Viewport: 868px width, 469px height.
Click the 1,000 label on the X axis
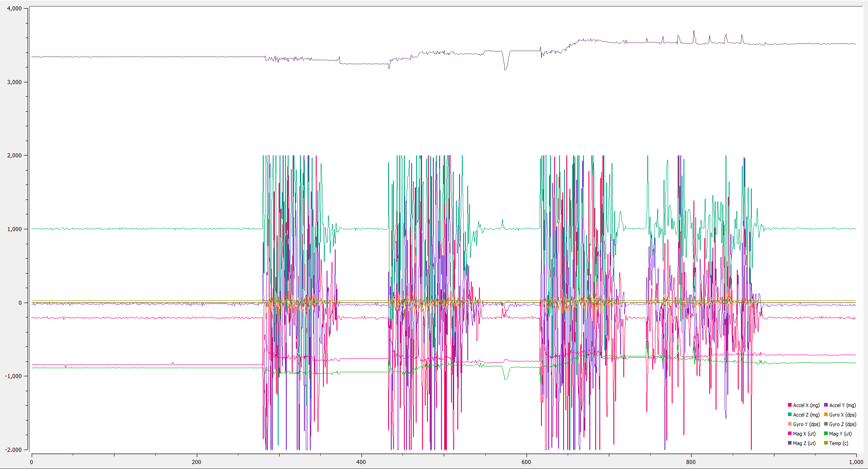856,462
